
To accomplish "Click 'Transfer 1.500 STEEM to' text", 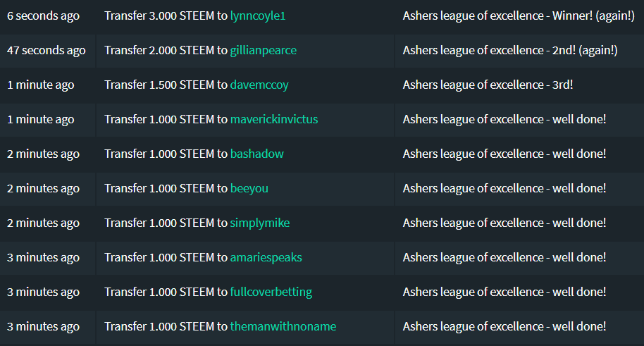I will (166, 85).
